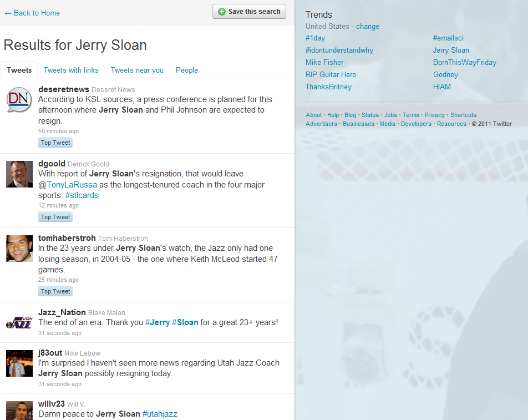Image resolution: width=528 pixels, height=420 pixels.
Task: Click the Status footer link
Action: [x=370, y=115]
